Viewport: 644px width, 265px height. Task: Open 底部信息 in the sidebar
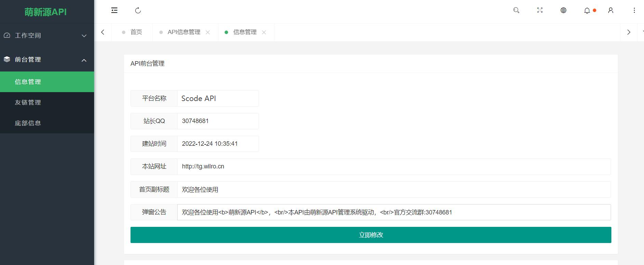pos(47,123)
